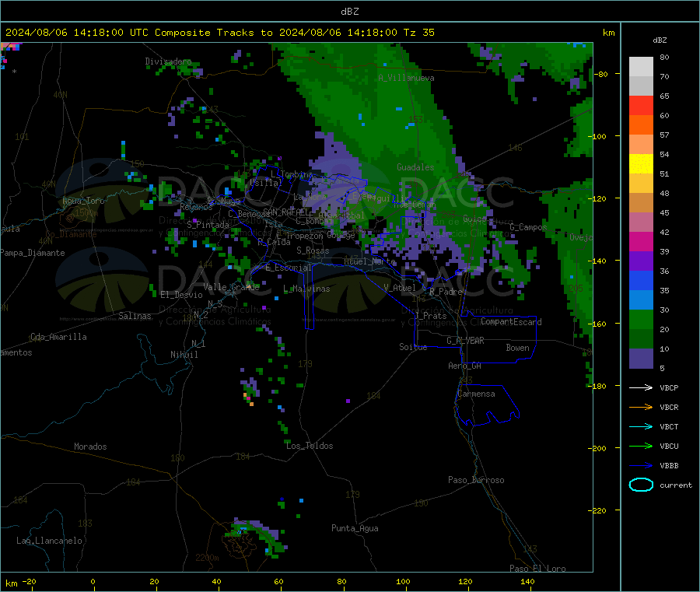This screenshot has width=700, height=592.
Task: Click the Morados map label
Action: pos(90,447)
